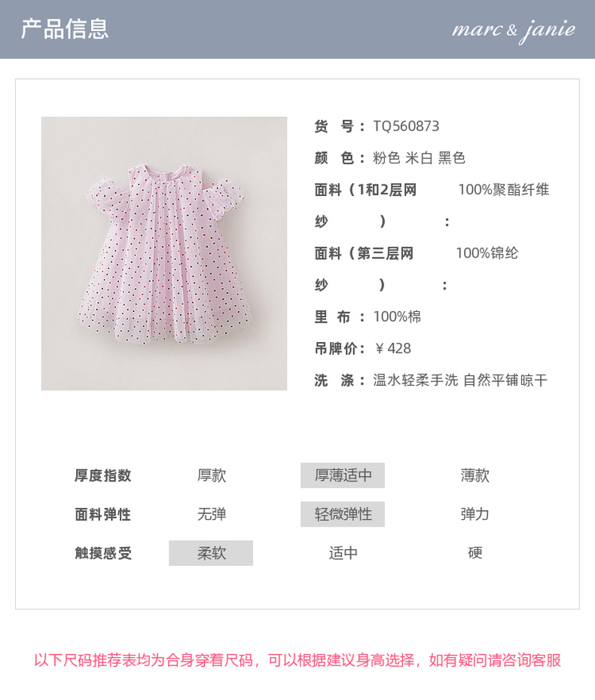Image resolution: width=595 pixels, height=700 pixels.
Task: Click the 100%聚酯纤维 fabric text
Action: (504, 190)
